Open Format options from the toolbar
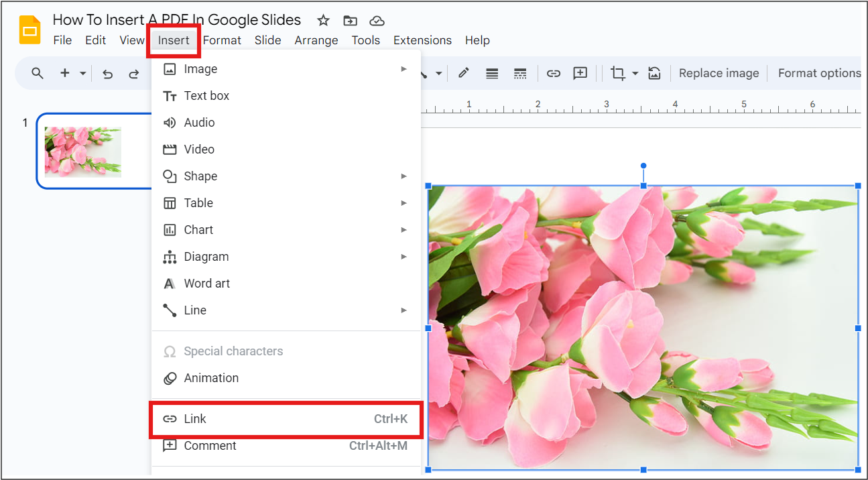868x480 pixels. click(820, 73)
